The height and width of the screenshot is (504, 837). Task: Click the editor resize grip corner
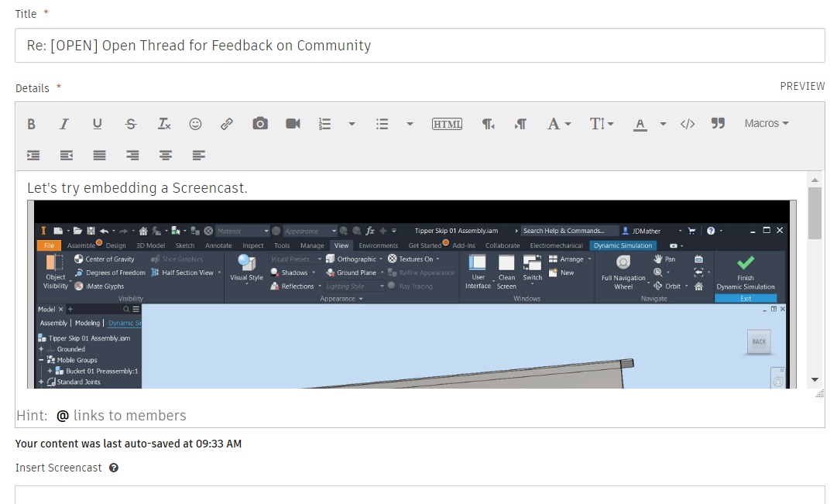[x=819, y=393]
